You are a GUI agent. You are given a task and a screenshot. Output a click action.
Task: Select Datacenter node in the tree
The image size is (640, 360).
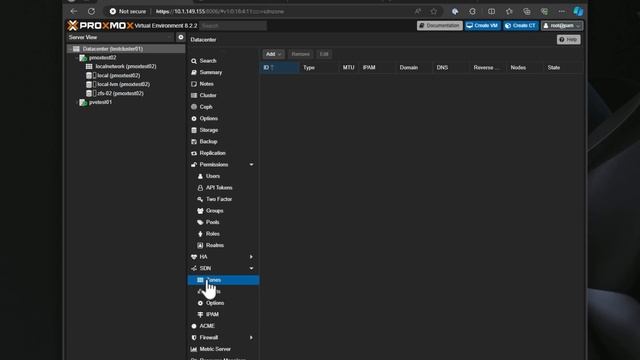pos(126,49)
